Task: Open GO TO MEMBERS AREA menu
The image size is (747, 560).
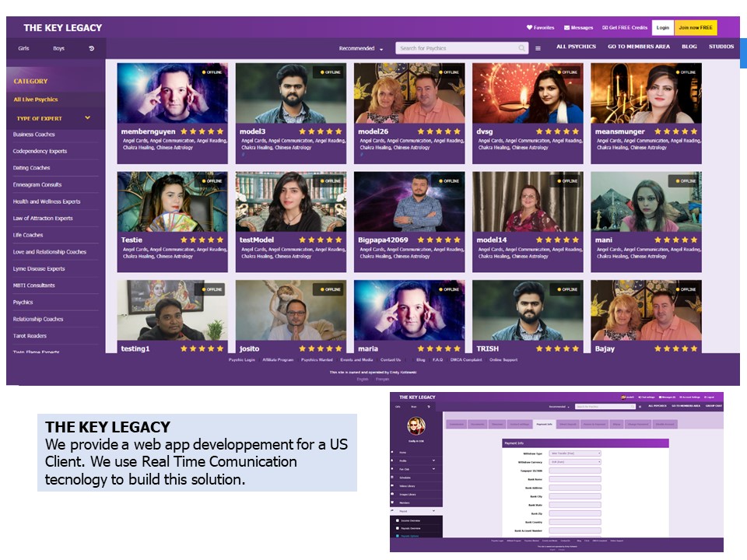Action: click(638, 47)
